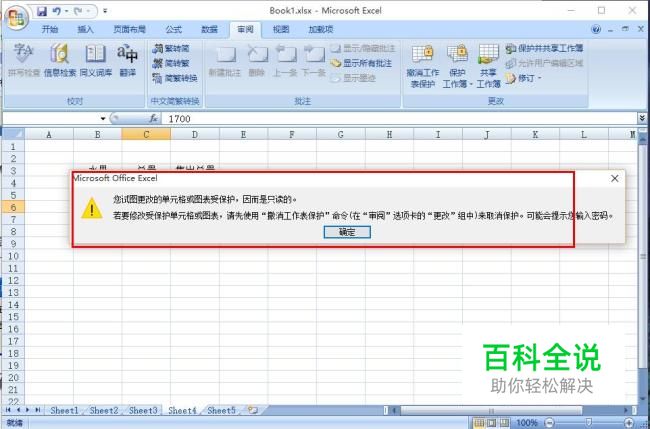Open the 数据 ribbon tab
Screen dimensions: 650x429
pyautogui.click(x=209, y=29)
